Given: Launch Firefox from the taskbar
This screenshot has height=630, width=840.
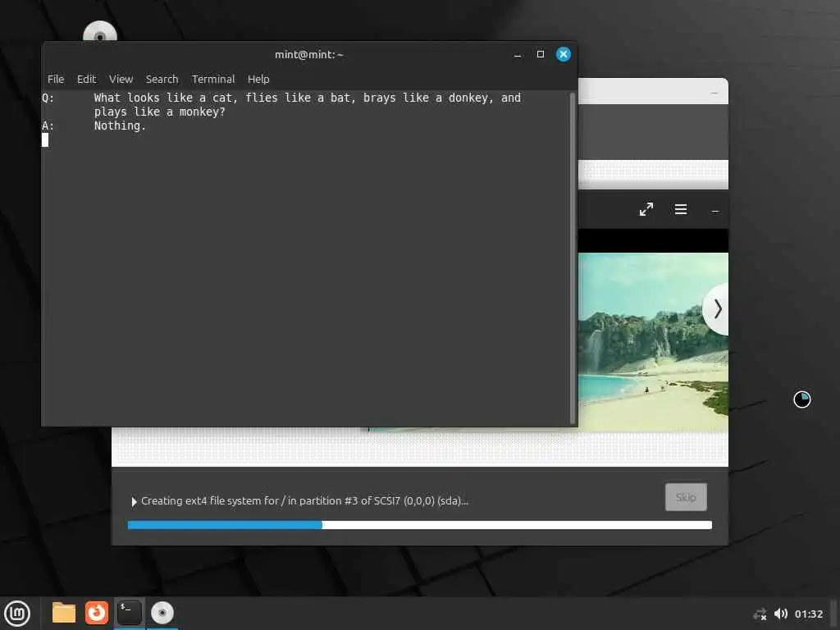Looking at the screenshot, I should [97, 613].
